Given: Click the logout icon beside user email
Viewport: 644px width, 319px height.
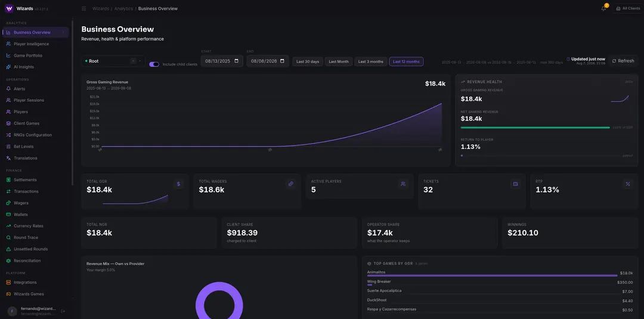Looking at the screenshot, I should click(x=63, y=311).
